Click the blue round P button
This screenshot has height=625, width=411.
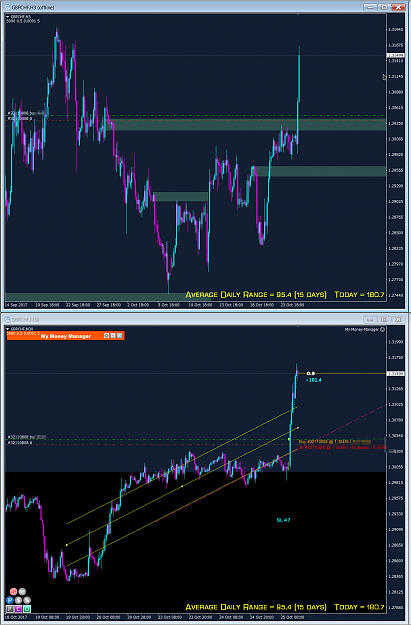coord(10,600)
